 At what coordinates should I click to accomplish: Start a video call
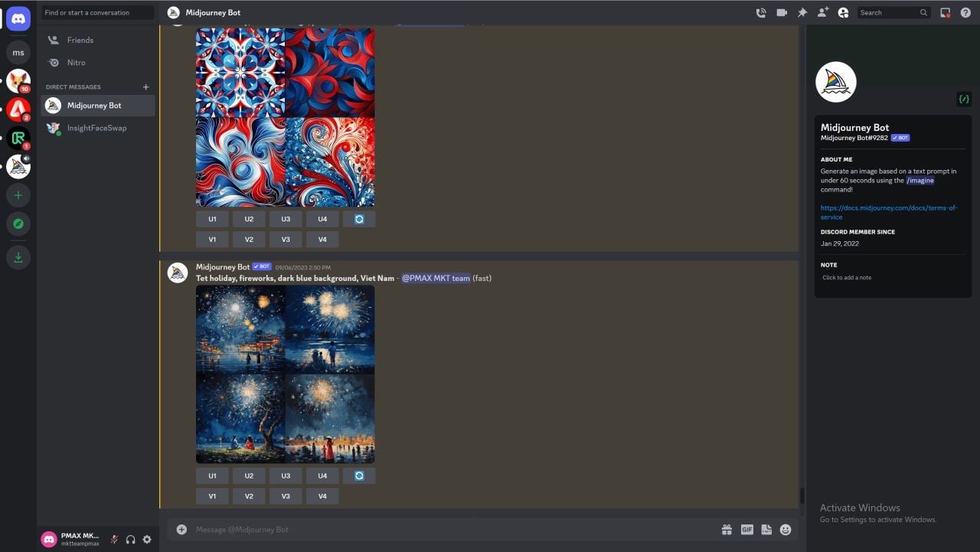click(782, 12)
